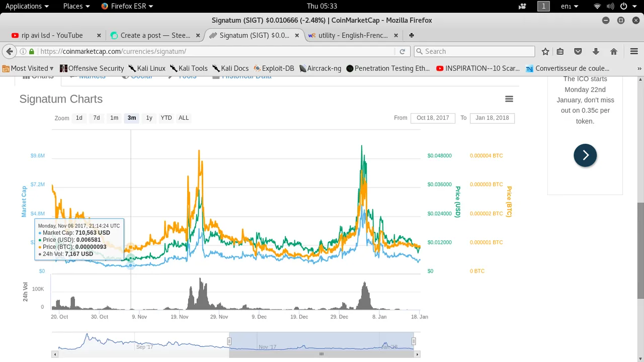Close the rip avi lsd YouTube tab

99,35
